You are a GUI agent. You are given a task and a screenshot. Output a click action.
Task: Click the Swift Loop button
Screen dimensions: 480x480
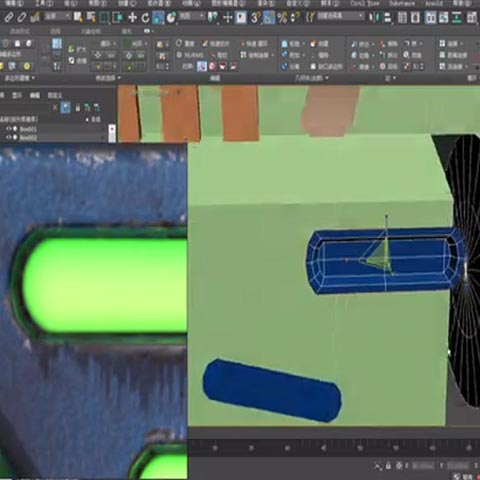click(255, 44)
